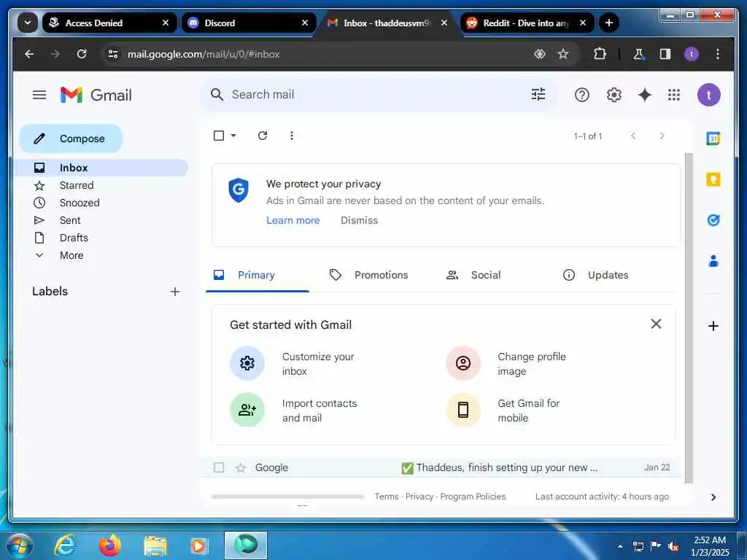Open Google Keep side panel icon

(x=713, y=179)
